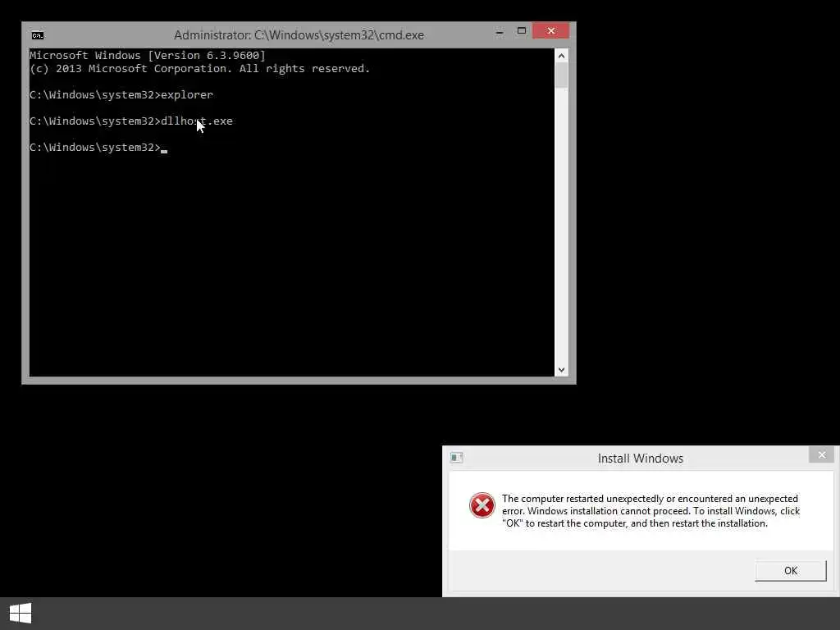Image resolution: width=840 pixels, height=630 pixels.
Task: Click the cmd.exe title bar text
Action: (299, 35)
